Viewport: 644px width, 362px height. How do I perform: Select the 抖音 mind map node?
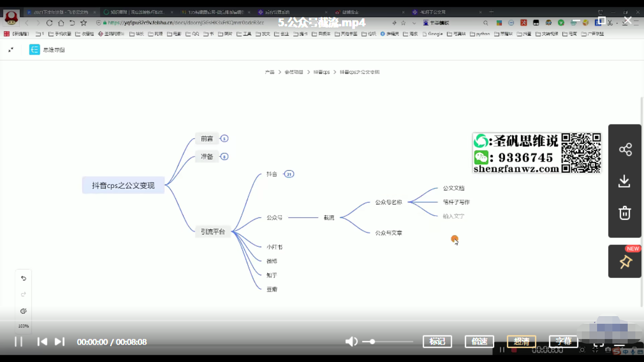coord(272,174)
